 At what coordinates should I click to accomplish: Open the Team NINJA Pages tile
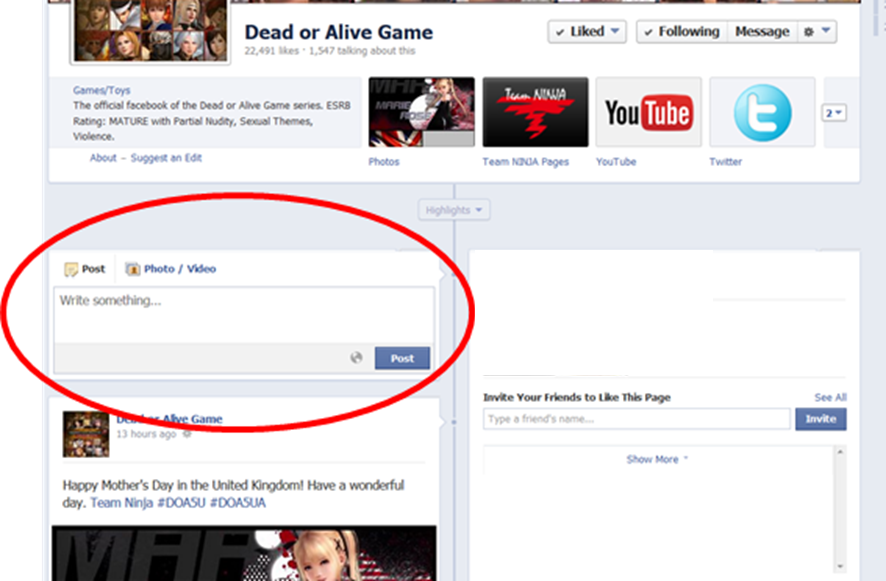(x=535, y=112)
